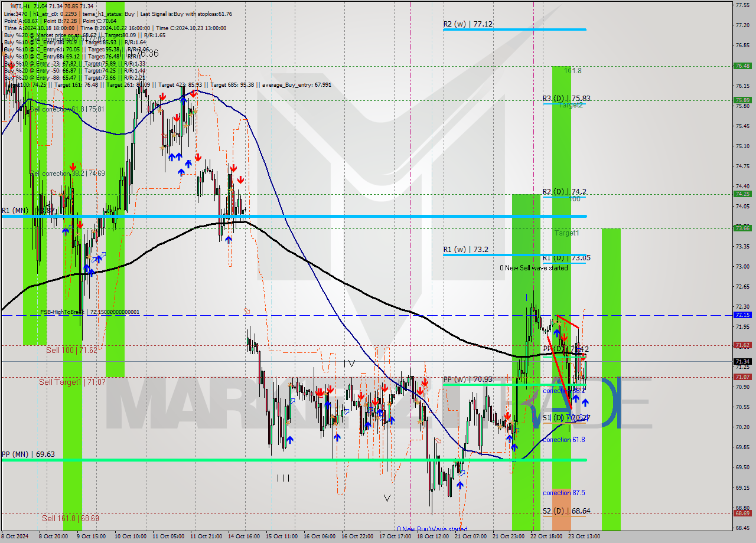This screenshot has height=543, width=756.
Task: Click the blue 72.15 price tag on axis
Action: (742, 315)
